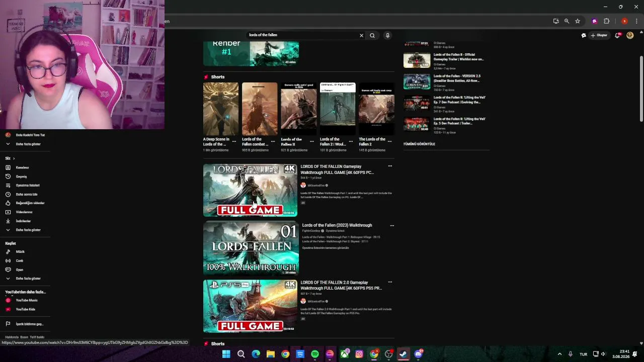Screen dimensions: 644x362
Task: Bookmark this page with the star icon
Action: pyautogui.click(x=578, y=21)
